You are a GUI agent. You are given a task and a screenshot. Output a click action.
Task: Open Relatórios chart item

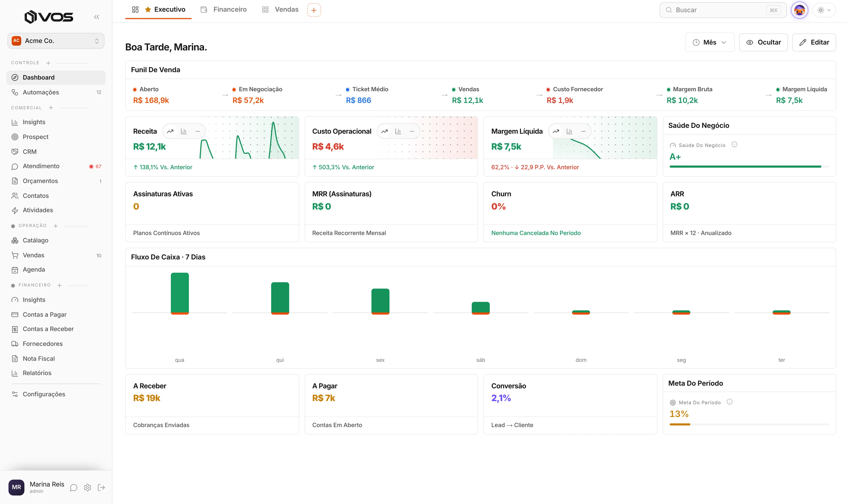click(56, 373)
